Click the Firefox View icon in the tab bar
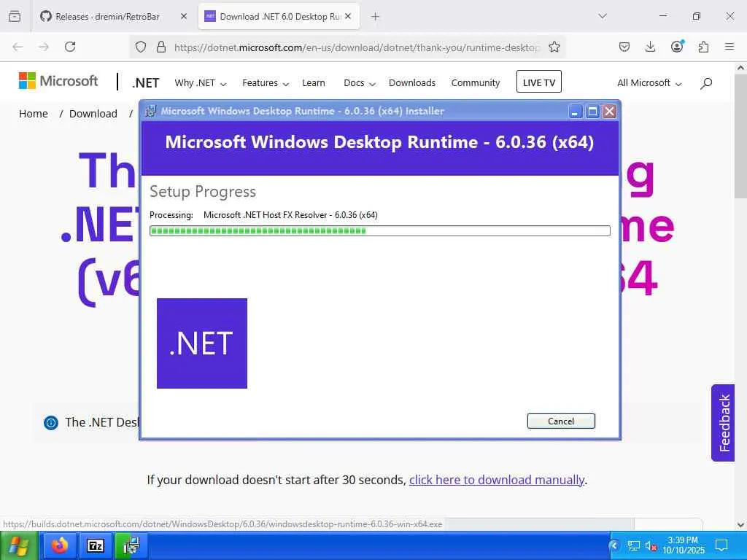747x560 pixels. coord(15,16)
